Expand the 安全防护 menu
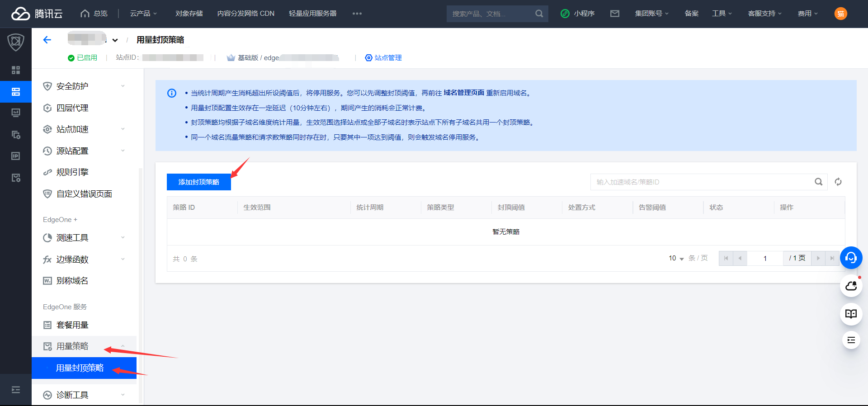Screen dimensions: 868x406 (84, 86)
